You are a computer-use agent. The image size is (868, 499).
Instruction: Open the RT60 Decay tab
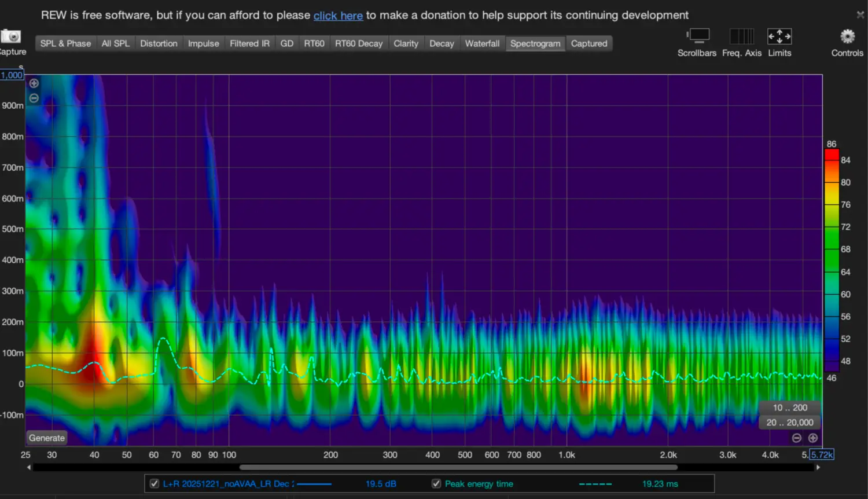point(358,43)
